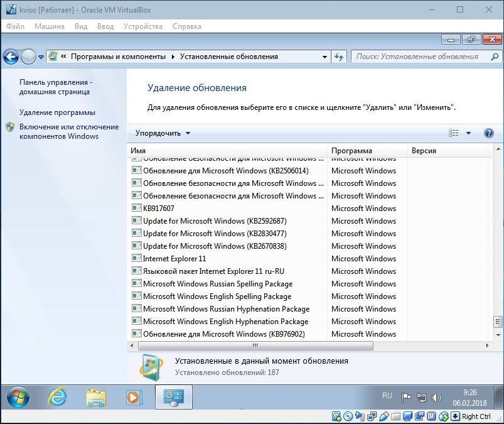Screen dimensions: 504x424
Task: Click the Control Panel taskbar button
Action: [x=174, y=397]
